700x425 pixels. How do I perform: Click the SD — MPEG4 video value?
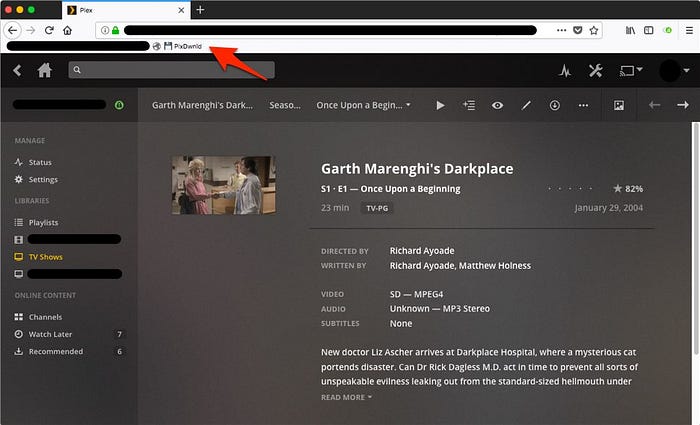pos(416,294)
